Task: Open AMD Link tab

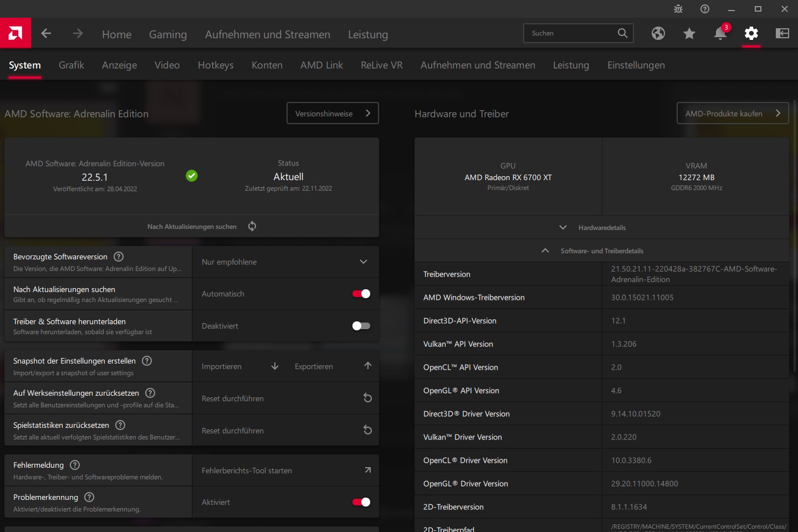Action: point(321,65)
